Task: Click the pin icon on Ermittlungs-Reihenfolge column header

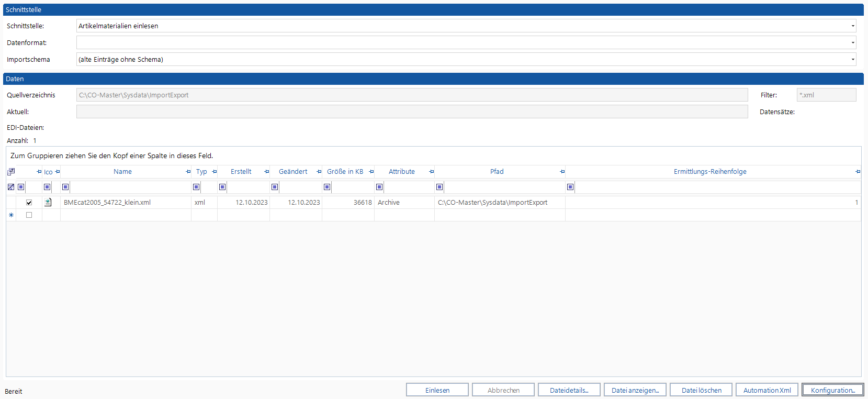Action: 858,172
